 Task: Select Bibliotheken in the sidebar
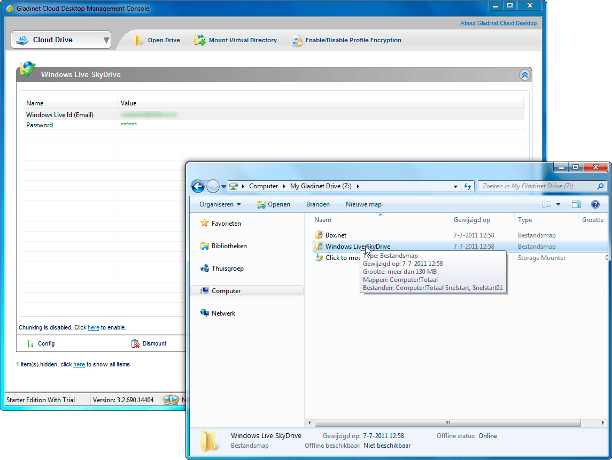tap(229, 246)
